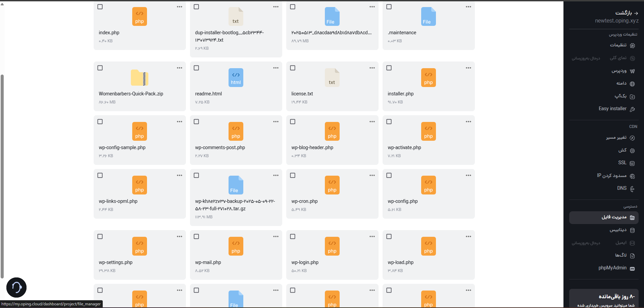The height and width of the screenshot is (308, 644).
Task: Click the wp-config.php file icon
Action: coord(429,185)
